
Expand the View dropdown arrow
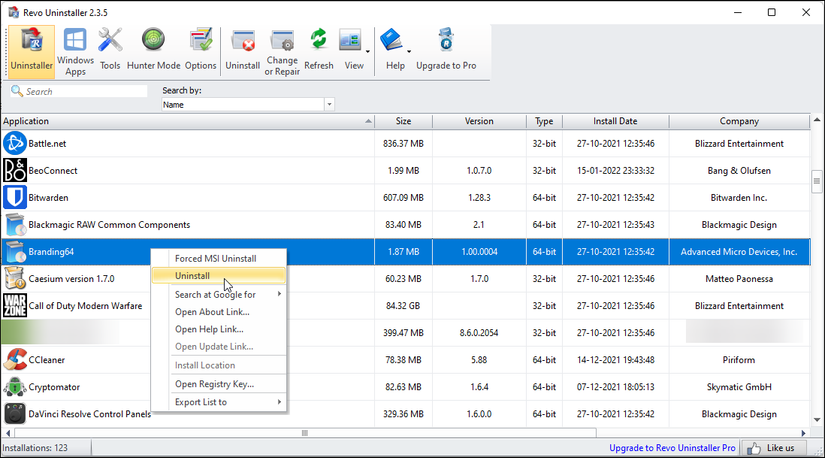pyautogui.click(x=367, y=52)
